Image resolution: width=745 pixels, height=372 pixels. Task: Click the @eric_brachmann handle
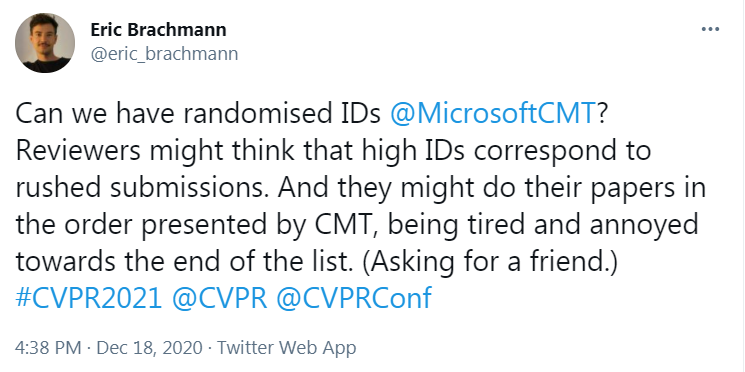(164, 54)
